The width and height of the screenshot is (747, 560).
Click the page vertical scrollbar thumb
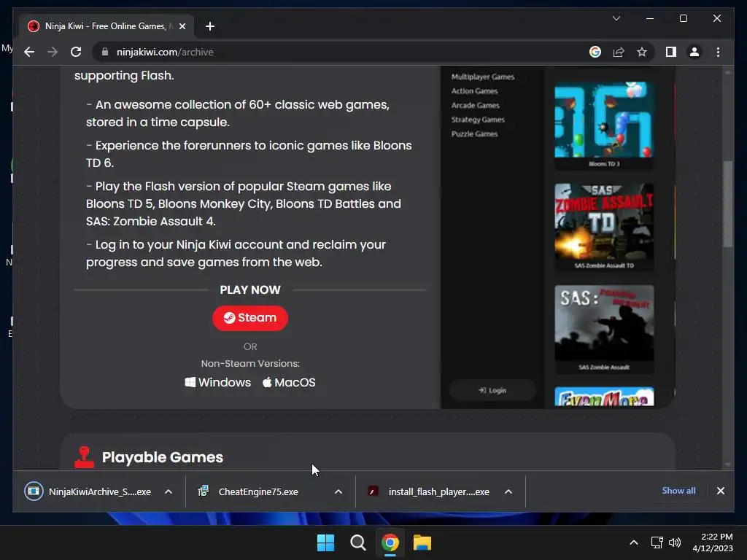(x=727, y=204)
